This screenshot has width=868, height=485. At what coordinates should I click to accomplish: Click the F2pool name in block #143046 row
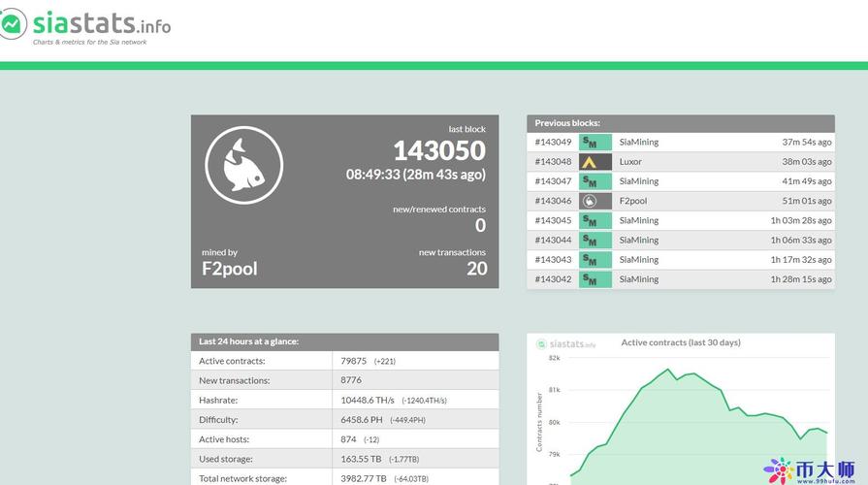coord(632,201)
